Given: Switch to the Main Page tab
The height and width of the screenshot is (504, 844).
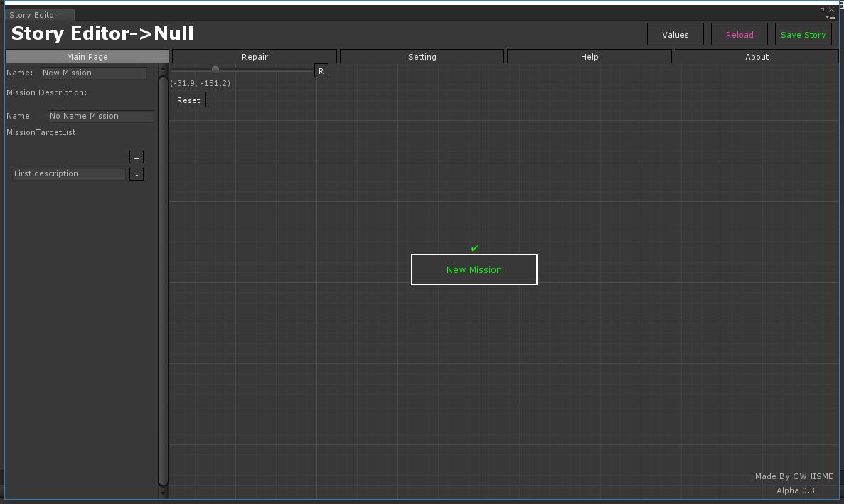Looking at the screenshot, I should coord(87,57).
